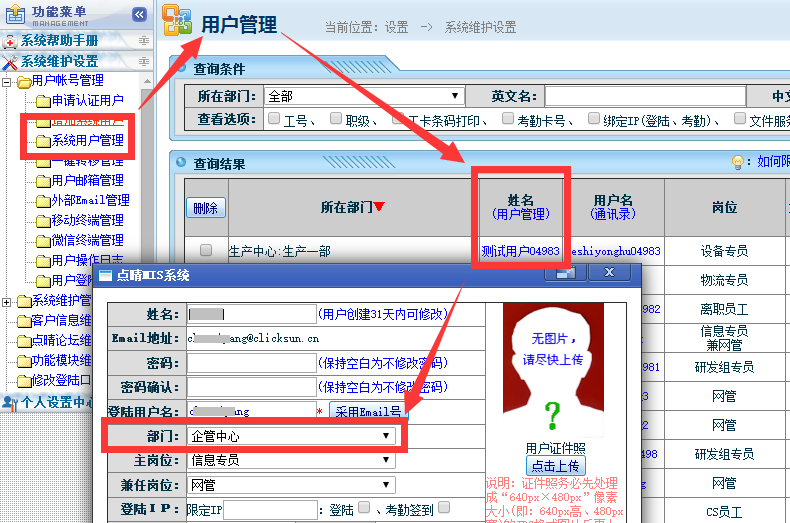This screenshot has height=523, width=790.
Task: Click the 用户管理 header logo icon
Action: (x=177, y=23)
